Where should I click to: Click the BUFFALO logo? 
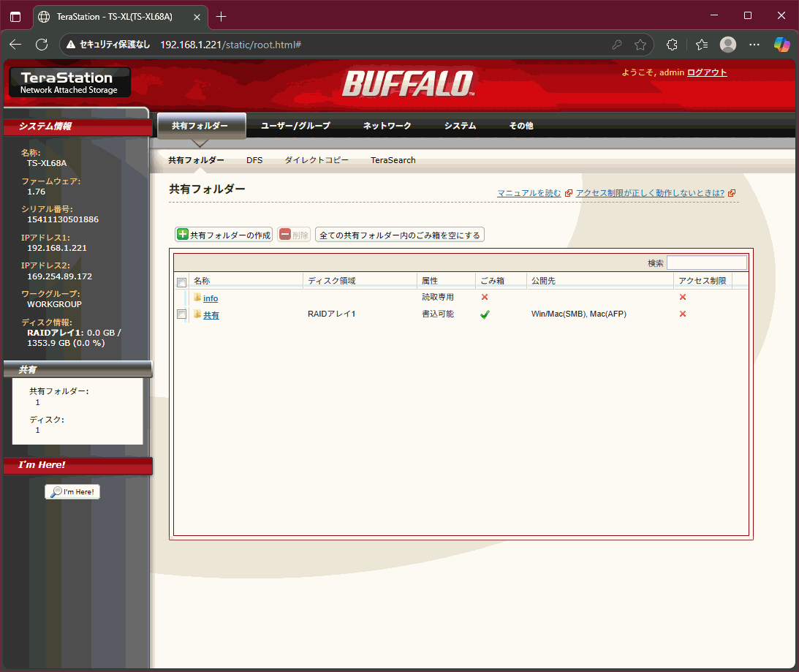[x=408, y=83]
